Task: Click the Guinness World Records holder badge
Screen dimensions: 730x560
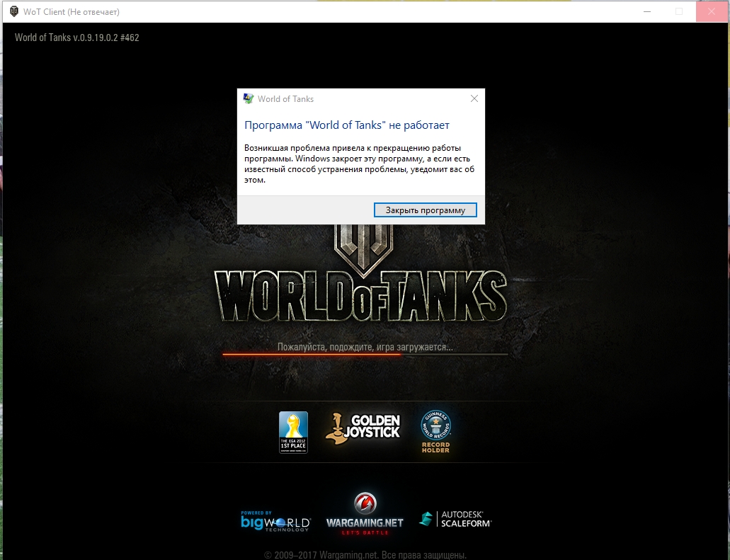Action: point(435,432)
